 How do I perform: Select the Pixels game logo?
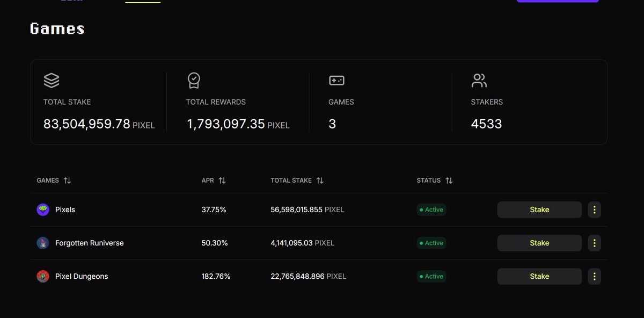[x=43, y=209]
